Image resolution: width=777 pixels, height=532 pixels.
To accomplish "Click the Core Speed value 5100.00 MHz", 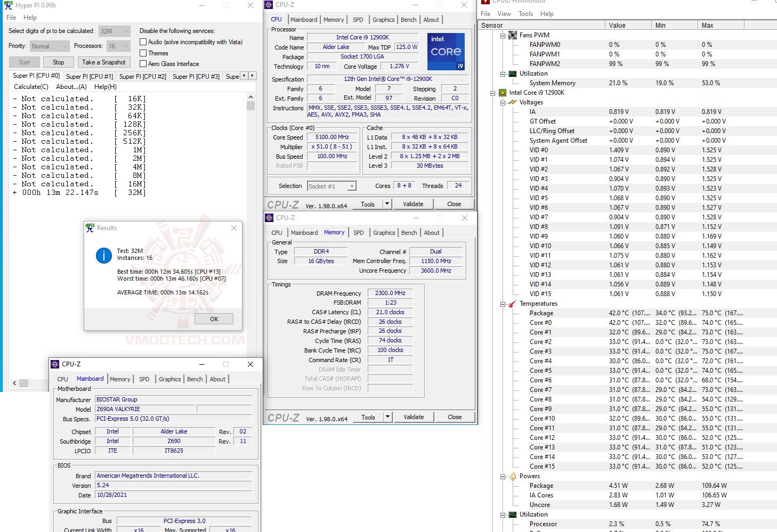I will (x=332, y=137).
